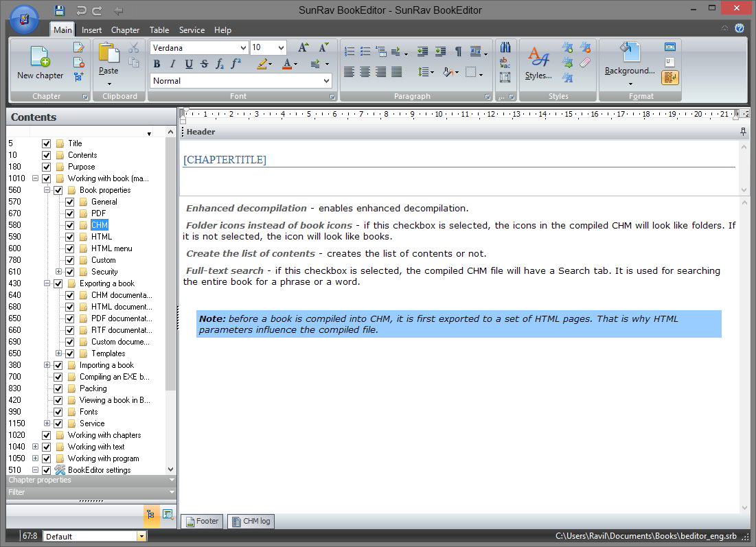Image resolution: width=756 pixels, height=547 pixels.
Task: Toggle the checkbox for Exporting a book
Action: 58,283
